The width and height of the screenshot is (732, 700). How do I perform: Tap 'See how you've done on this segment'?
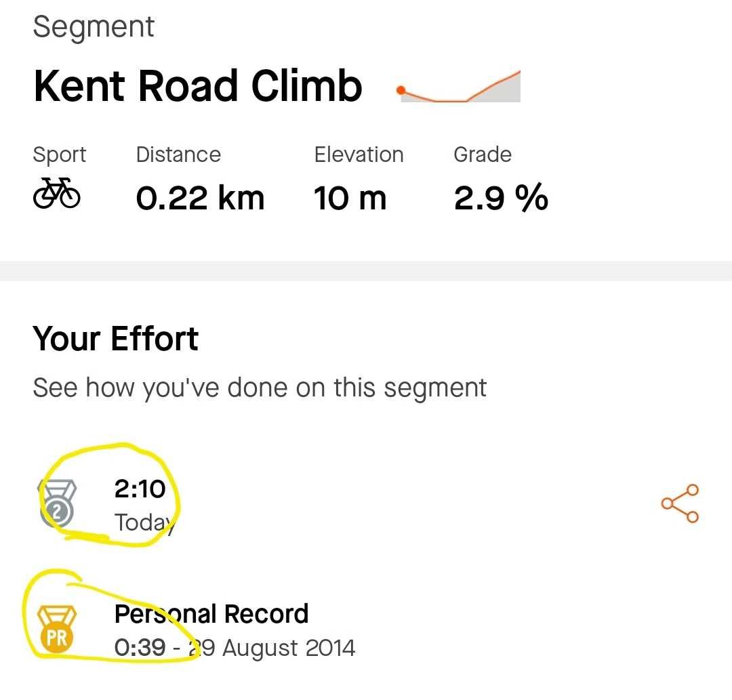[x=260, y=388]
